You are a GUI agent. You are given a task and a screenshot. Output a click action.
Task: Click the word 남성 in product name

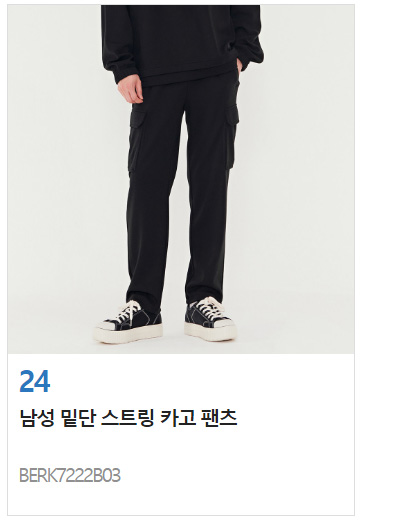37,418
